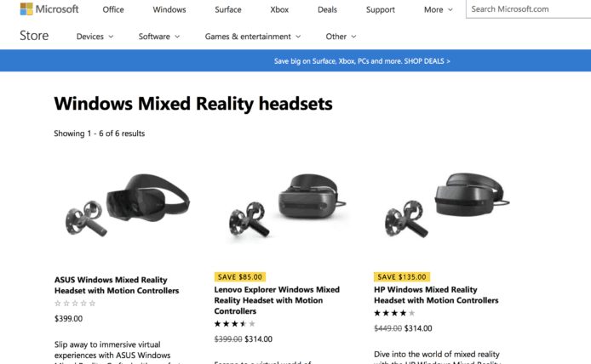Open the HP Windows Mixed Reality Headset link

click(436, 295)
